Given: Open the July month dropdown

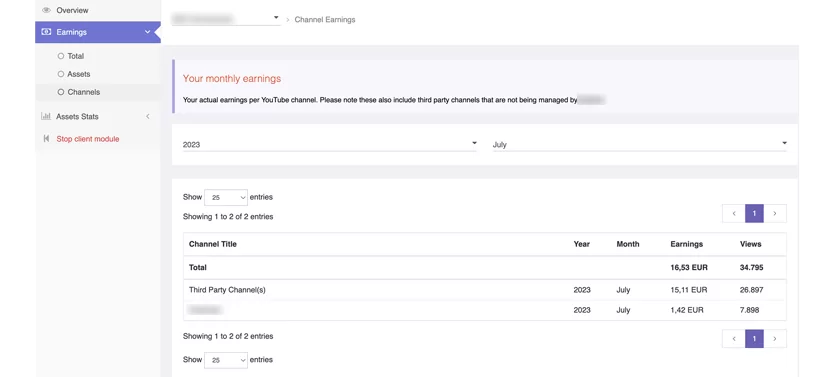Looking at the screenshot, I should click(640, 144).
